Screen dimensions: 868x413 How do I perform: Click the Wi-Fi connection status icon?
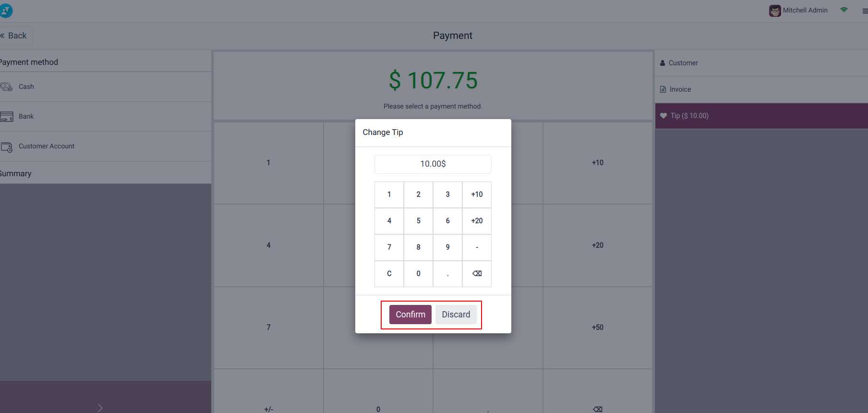tap(844, 10)
